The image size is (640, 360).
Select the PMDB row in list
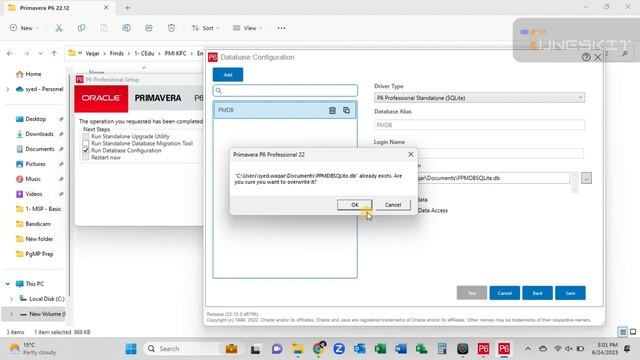point(285,110)
